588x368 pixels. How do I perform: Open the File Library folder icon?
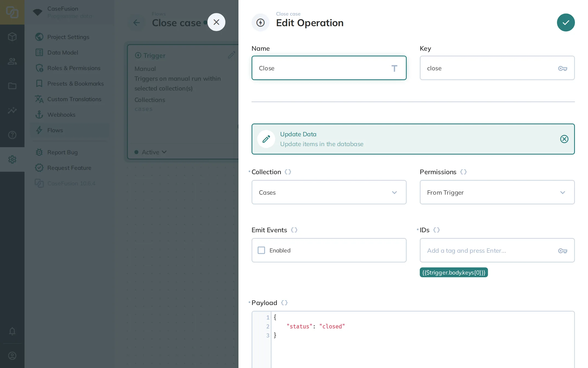(x=12, y=86)
